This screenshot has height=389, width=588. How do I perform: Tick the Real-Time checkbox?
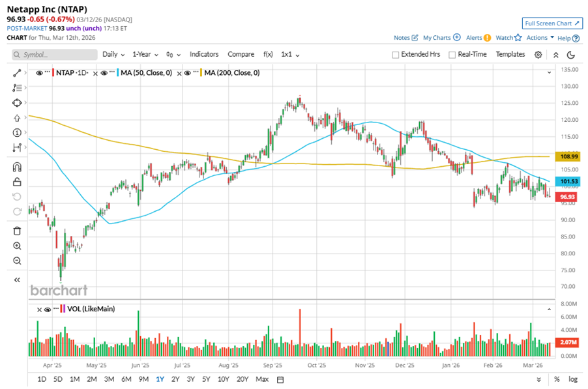pos(452,55)
